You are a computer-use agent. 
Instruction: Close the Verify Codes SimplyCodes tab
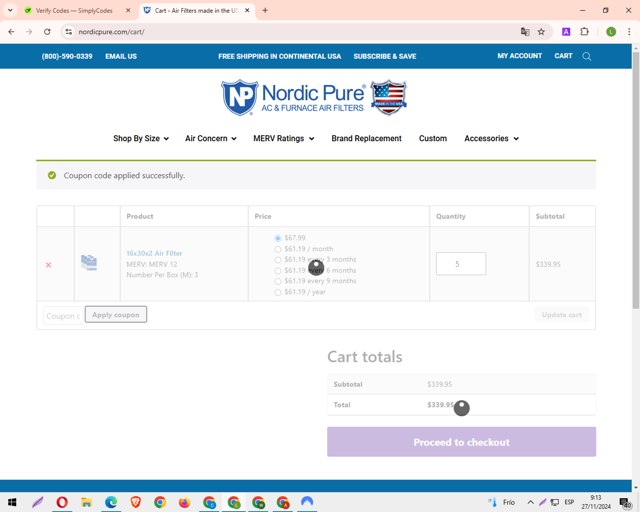128,11
